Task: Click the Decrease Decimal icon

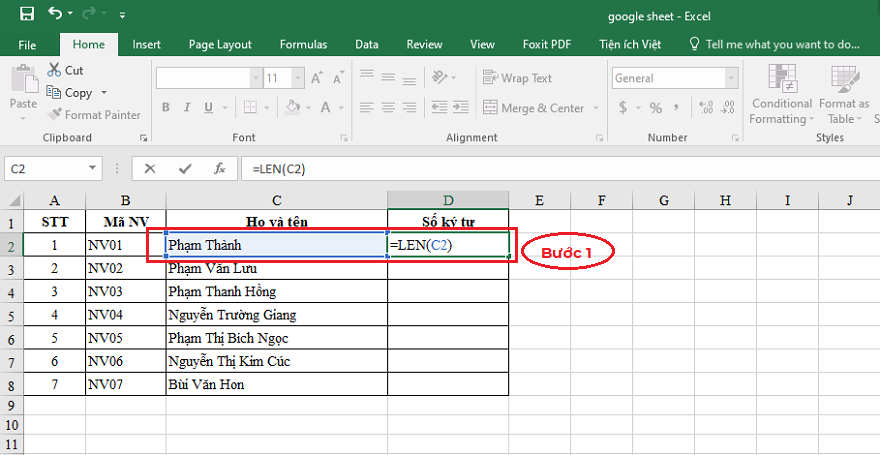Action: [x=728, y=107]
